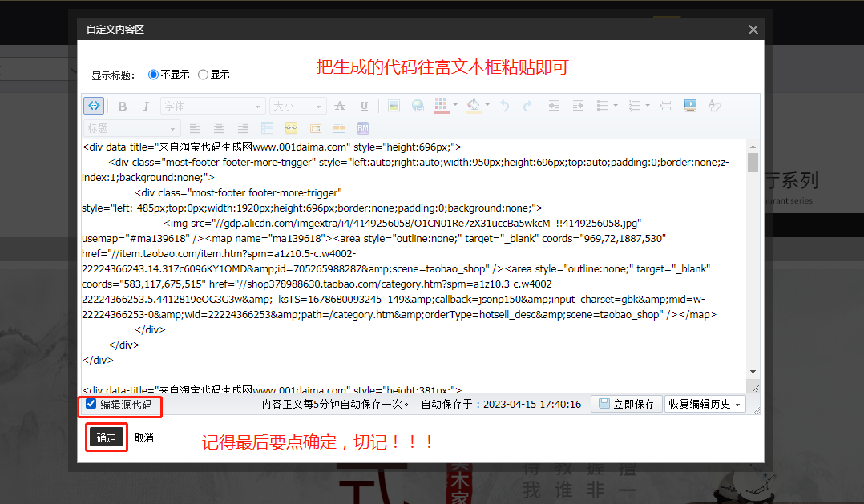Screen dimensions: 864x504
Task: Select the 显示 radio option
Action: [203, 75]
